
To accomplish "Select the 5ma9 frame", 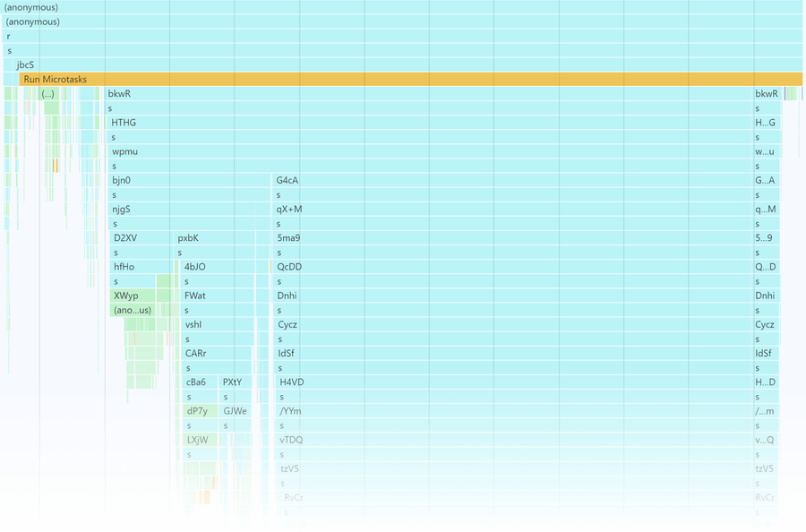I will [x=513, y=238].
